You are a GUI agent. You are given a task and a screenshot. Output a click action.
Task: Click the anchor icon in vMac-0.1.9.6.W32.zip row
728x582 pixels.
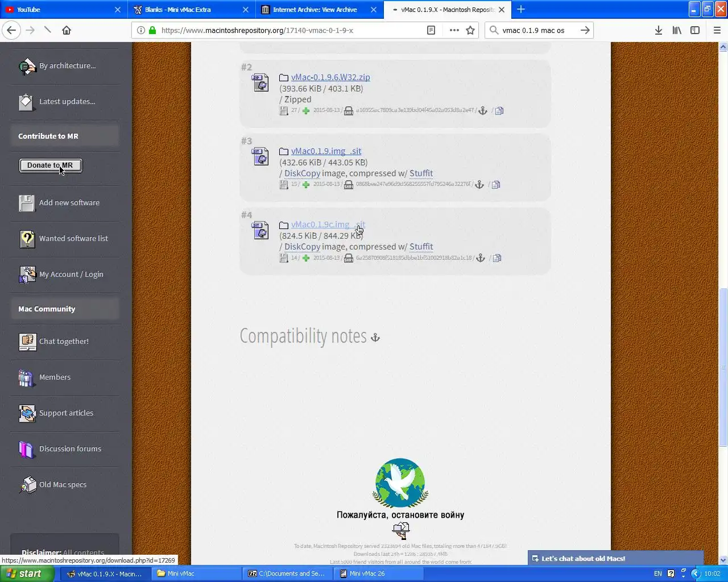(x=483, y=111)
